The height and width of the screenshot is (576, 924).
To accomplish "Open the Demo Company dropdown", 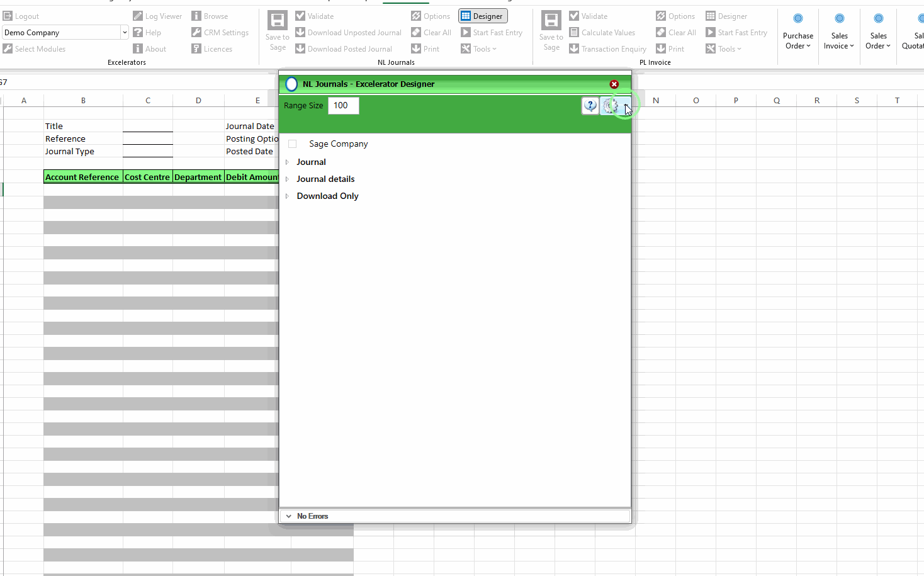I will (x=125, y=33).
